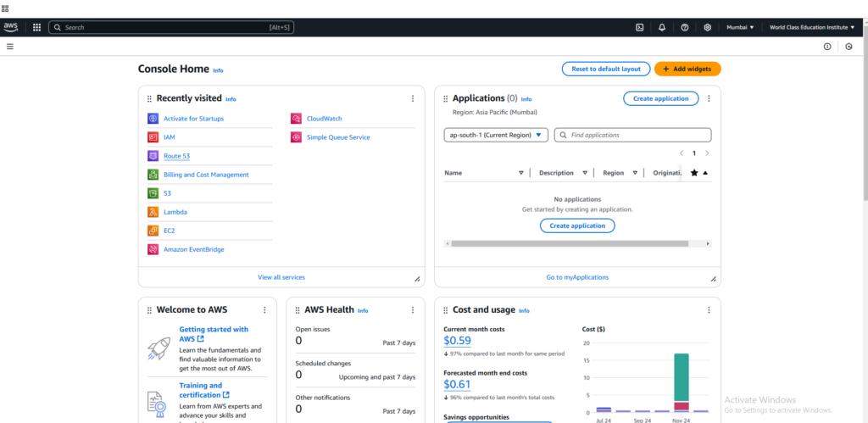Open Applications widget three-dot menu
Image resolution: width=868 pixels, height=423 pixels.
(709, 98)
